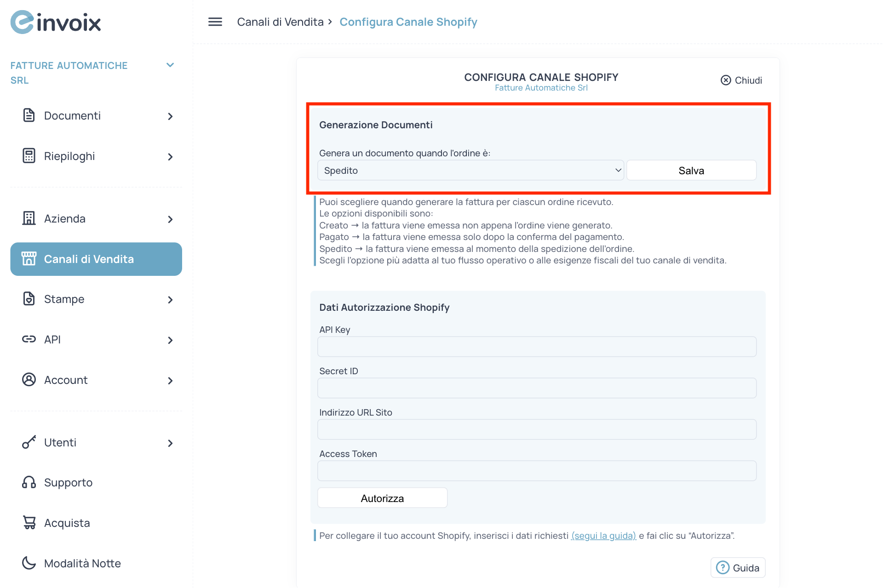Click the Canali di Vendita breadcrumb
Image resolution: width=883 pixels, height=588 pixels.
(x=280, y=22)
